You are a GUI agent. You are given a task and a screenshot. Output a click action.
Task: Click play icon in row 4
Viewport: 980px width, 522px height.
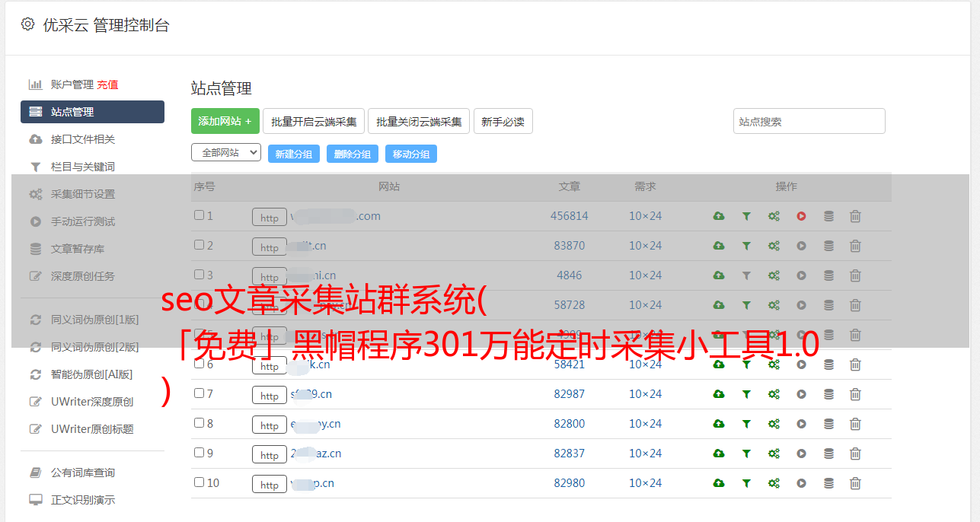pyautogui.click(x=801, y=305)
